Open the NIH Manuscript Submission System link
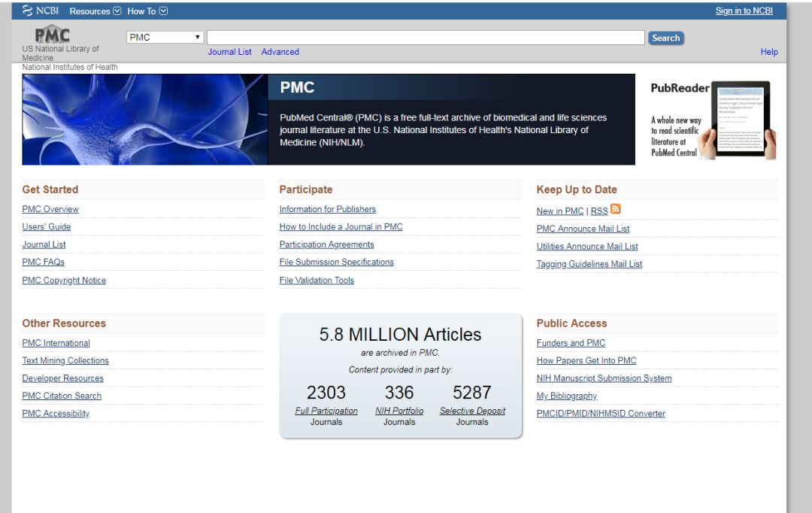Image resolution: width=812 pixels, height=513 pixels. [x=604, y=378]
